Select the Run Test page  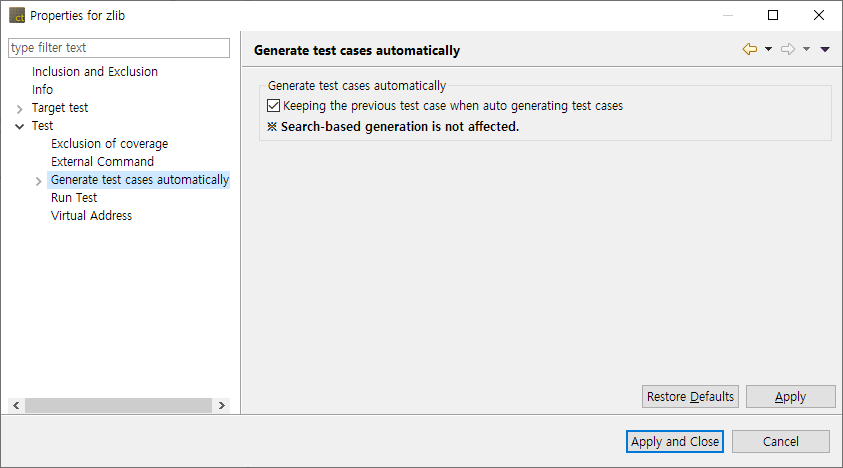(x=74, y=198)
